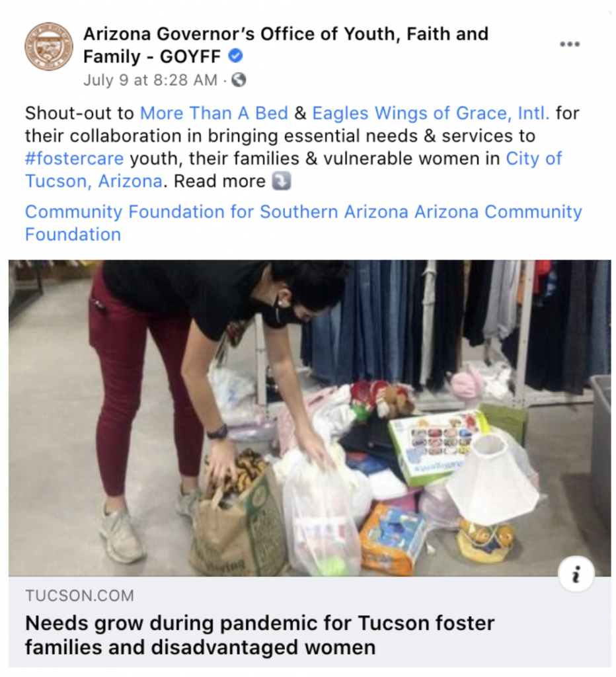Image resolution: width=616 pixels, height=677 pixels.
Task: Click the GOYFF profile seal avatar
Action: pyautogui.click(x=49, y=46)
